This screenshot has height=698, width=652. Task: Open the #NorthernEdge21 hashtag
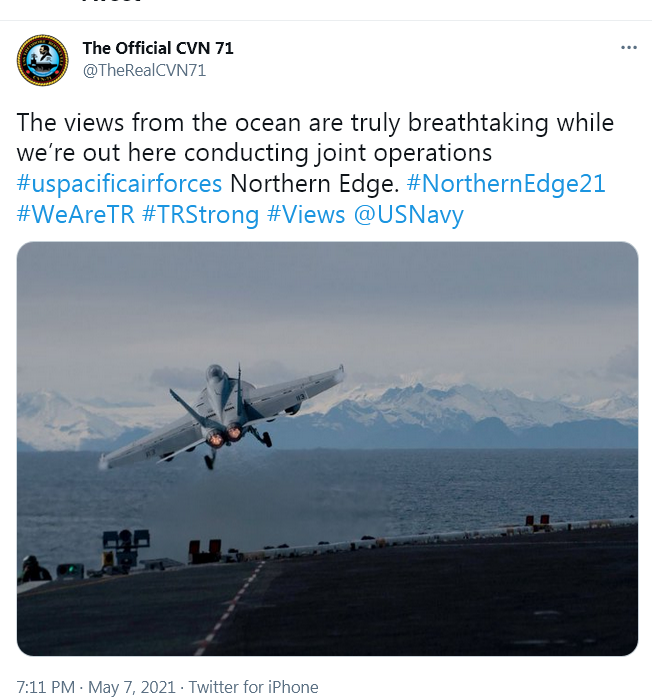(506, 183)
